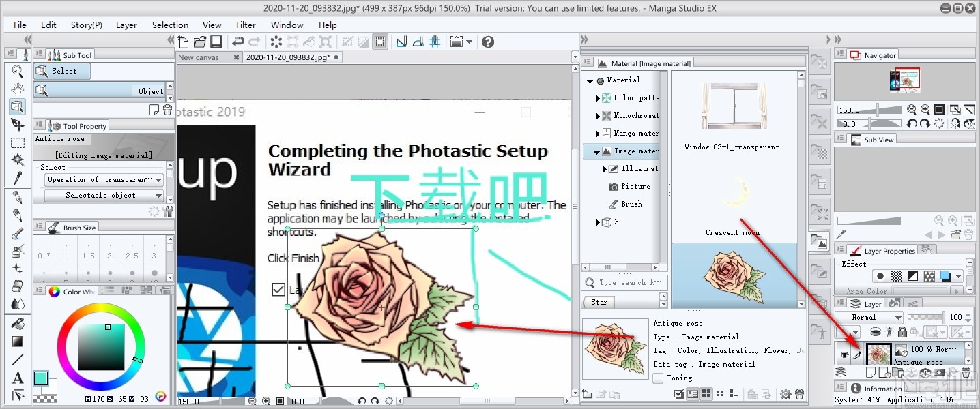This screenshot has width=980, height=409.
Task: Select the Eyedropper tool
Action: [x=18, y=178]
